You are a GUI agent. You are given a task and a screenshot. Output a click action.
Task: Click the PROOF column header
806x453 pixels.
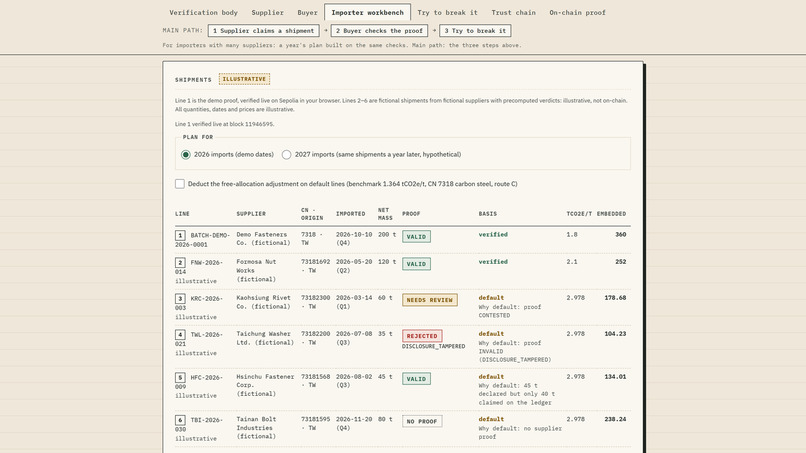pyautogui.click(x=411, y=214)
